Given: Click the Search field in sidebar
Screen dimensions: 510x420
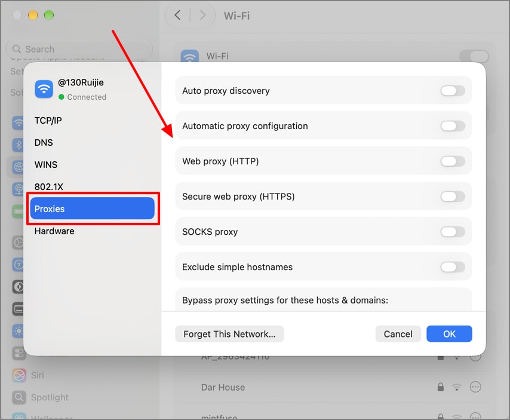Looking at the screenshot, I should (x=79, y=49).
